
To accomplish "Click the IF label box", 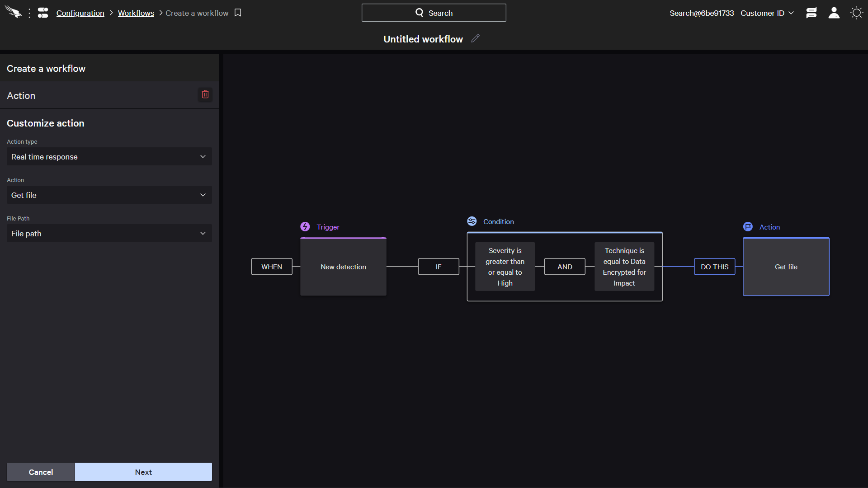I will [439, 267].
